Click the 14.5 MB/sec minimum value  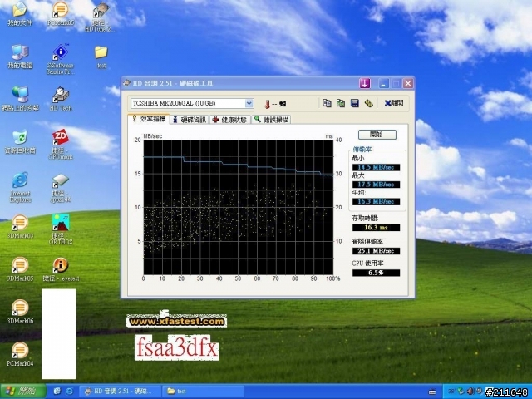[x=376, y=167]
